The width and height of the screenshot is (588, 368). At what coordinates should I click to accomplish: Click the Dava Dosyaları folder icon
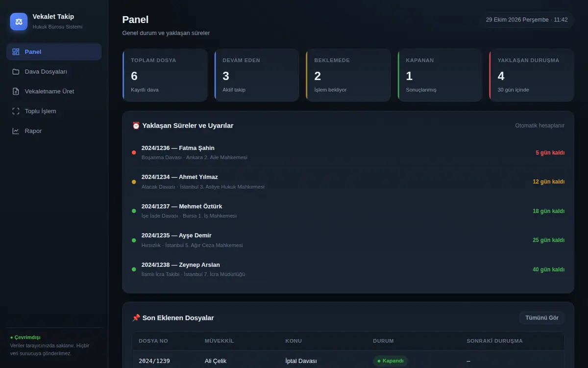click(x=16, y=72)
